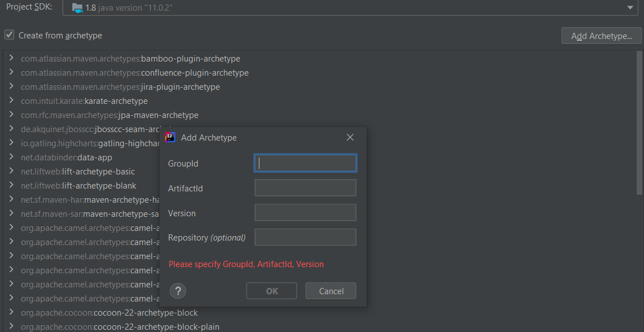
Task: Cancel the Add Archetype dialog
Action: click(x=330, y=291)
